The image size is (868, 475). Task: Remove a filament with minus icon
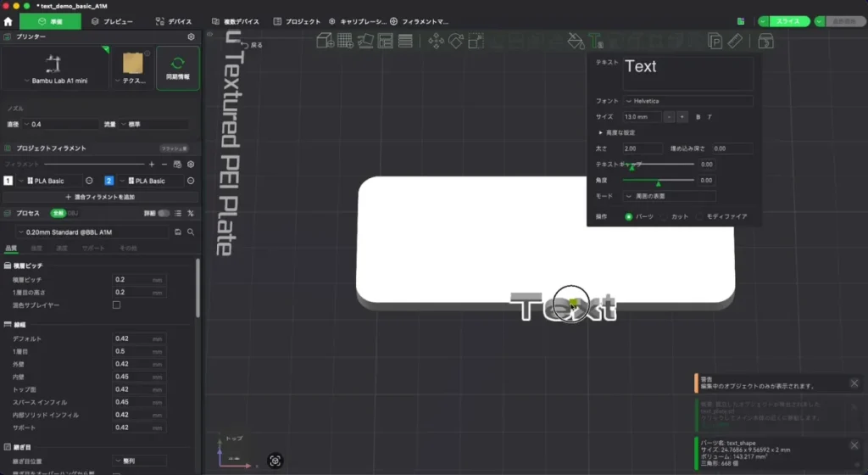164,165
